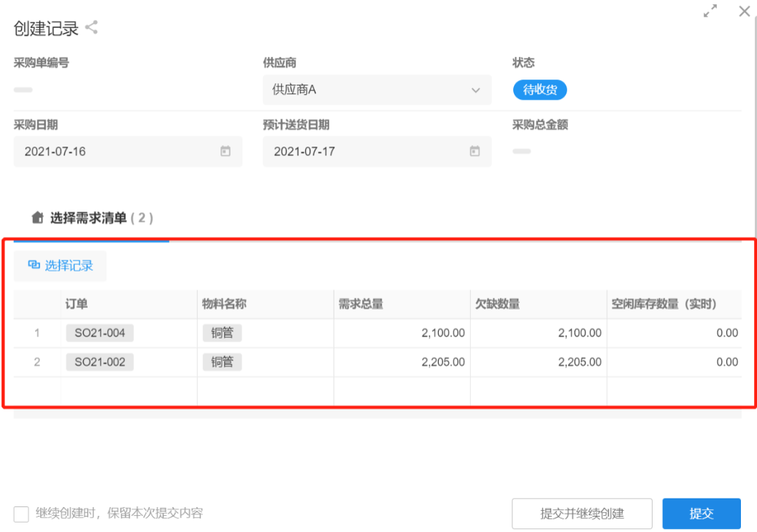Open calendar icon in 预计送货日期 field
Image resolution: width=757 pixels, height=532 pixels.
coord(474,151)
